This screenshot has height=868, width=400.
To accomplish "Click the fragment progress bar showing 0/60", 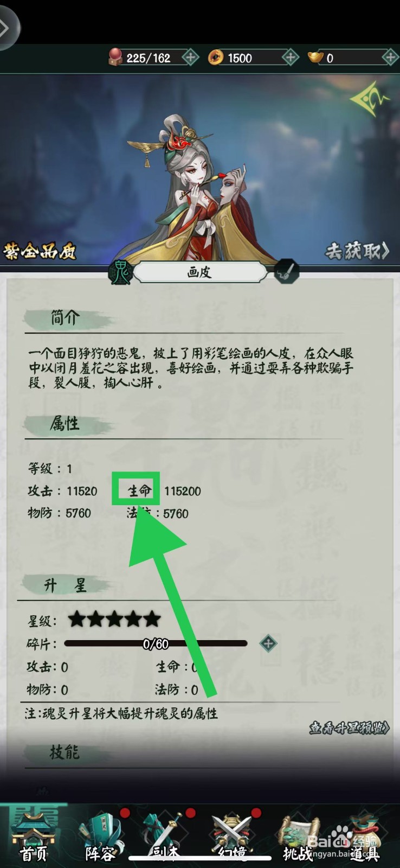I will [156, 643].
